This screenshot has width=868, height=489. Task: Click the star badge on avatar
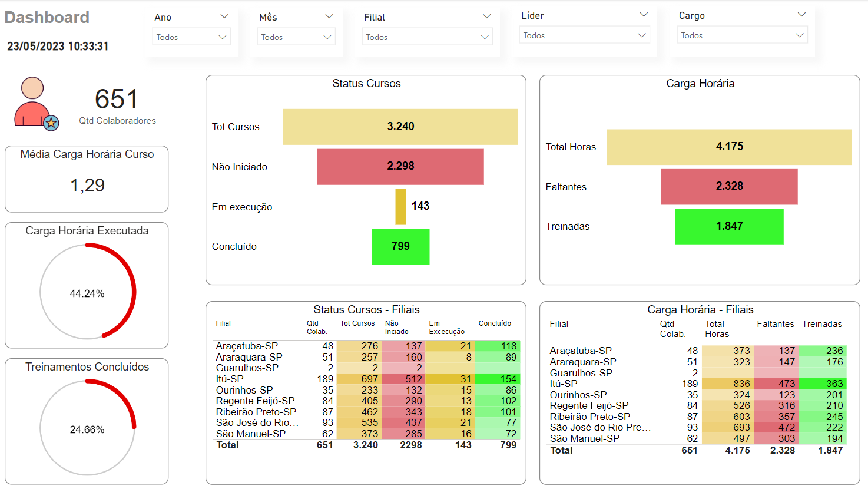[x=51, y=123]
